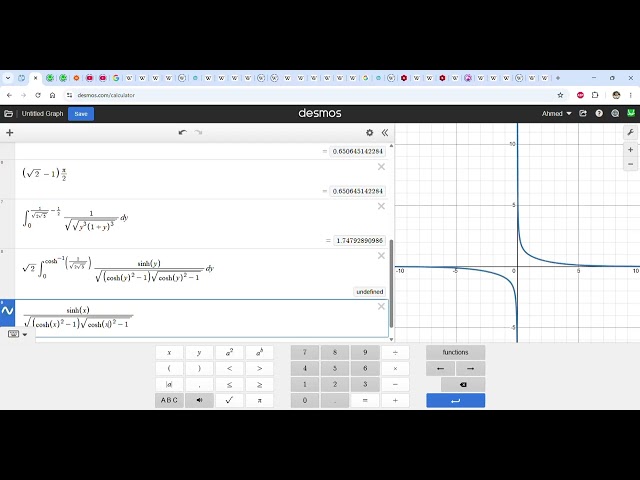
Task: Insert absolute value bars key
Action: click(x=169, y=384)
